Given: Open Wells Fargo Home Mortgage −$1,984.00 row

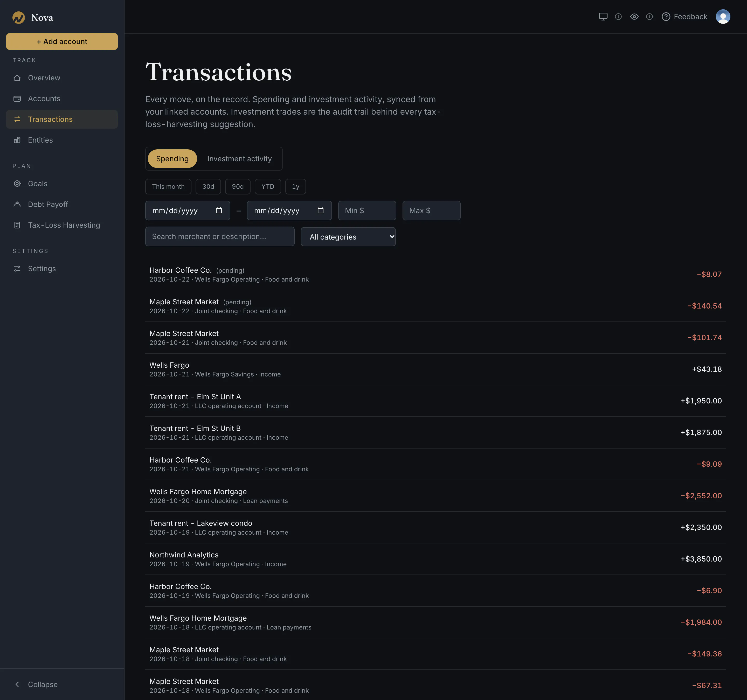Looking at the screenshot, I should tap(435, 622).
